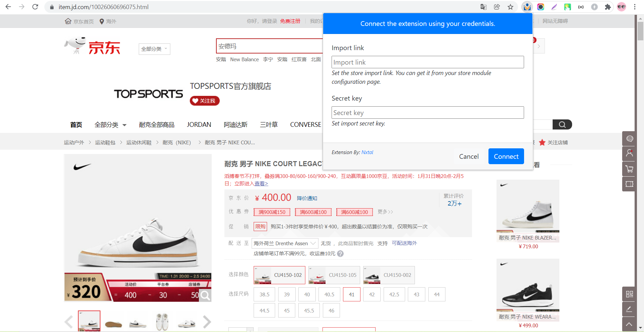Screen dimensions: 644x332
Task: Open the Google Translate icon in address bar
Action: (x=483, y=7)
